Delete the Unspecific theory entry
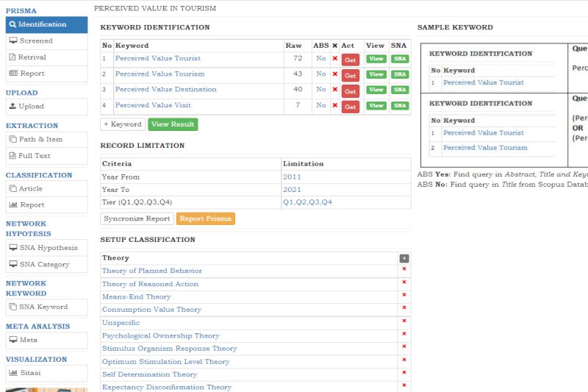This screenshot has height=392, width=588. tap(404, 322)
